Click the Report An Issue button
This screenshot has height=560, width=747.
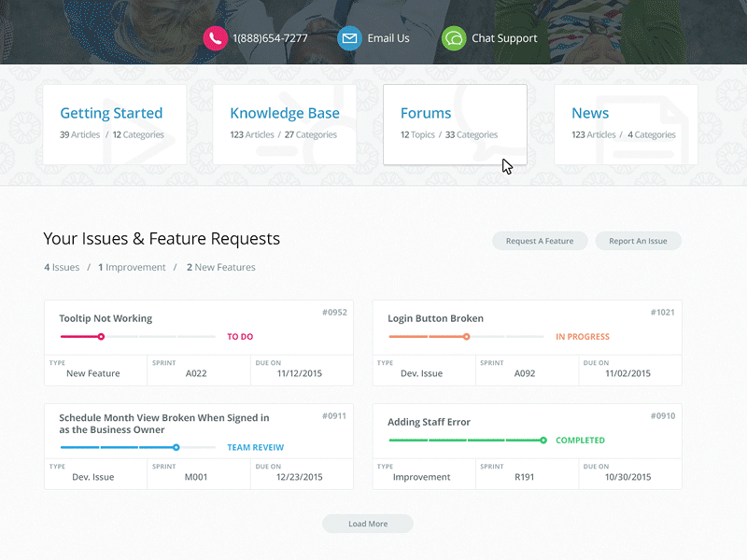[638, 241]
